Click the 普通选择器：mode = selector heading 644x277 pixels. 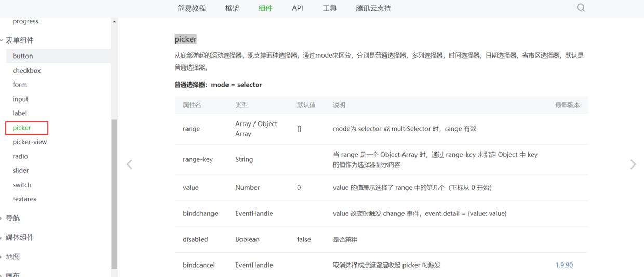(218, 85)
